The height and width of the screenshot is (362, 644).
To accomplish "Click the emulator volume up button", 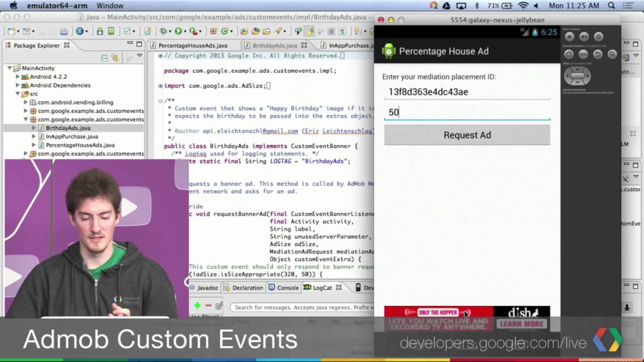I will click(x=584, y=36).
